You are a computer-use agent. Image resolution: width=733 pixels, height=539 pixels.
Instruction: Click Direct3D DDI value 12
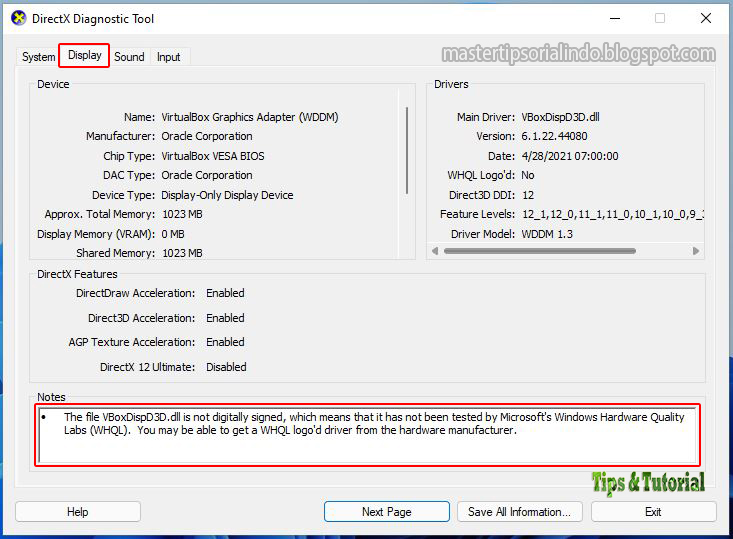(x=528, y=195)
